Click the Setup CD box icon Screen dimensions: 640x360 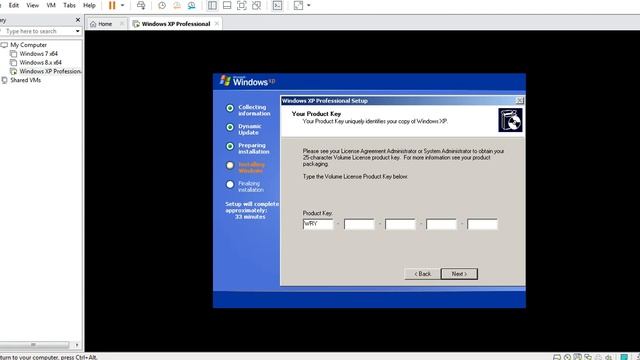tap(510, 120)
